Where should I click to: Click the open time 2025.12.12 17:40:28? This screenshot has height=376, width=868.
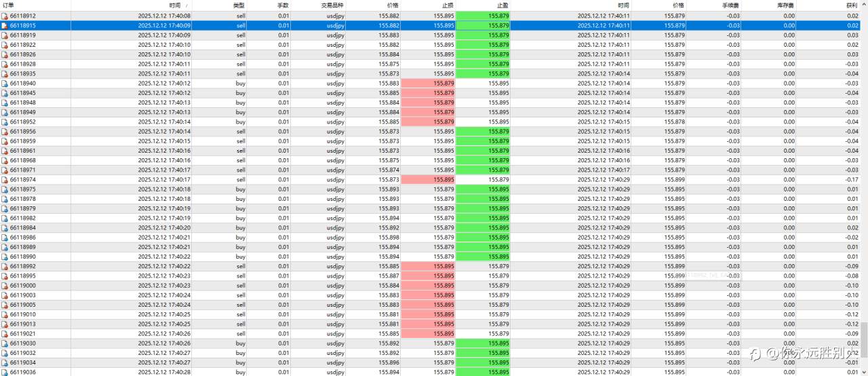pos(164,372)
